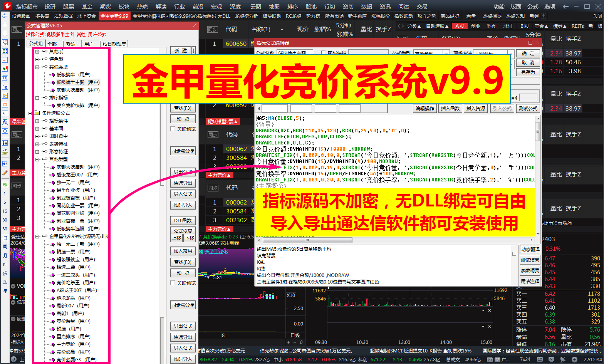This screenshot has height=364, width=604.
Task: Select tree item 集合竞价快排 (用户)
Action: point(78,105)
